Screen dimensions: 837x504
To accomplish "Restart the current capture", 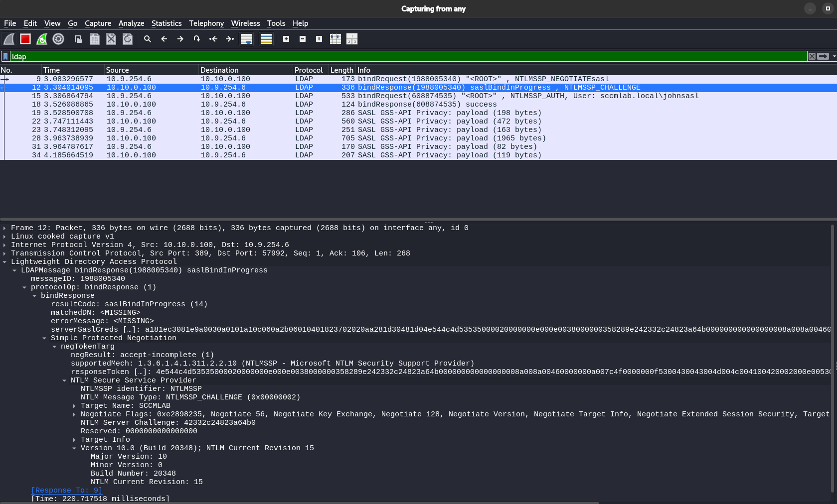I will click(42, 39).
